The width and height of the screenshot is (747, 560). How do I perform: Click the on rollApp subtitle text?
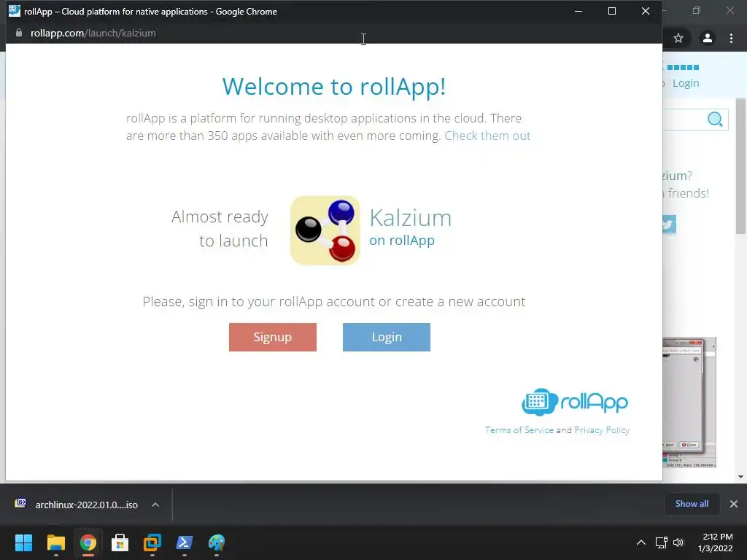(402, 241)
